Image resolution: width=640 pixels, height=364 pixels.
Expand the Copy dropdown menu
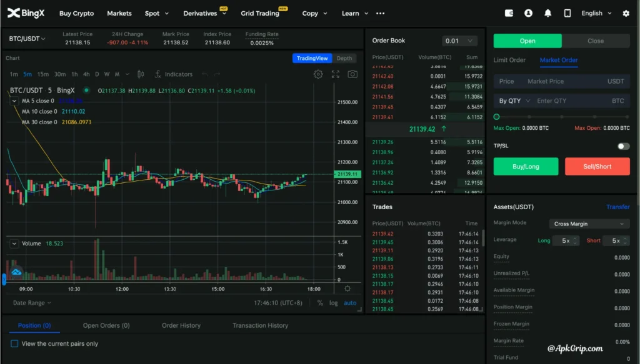tap(315, 14)
